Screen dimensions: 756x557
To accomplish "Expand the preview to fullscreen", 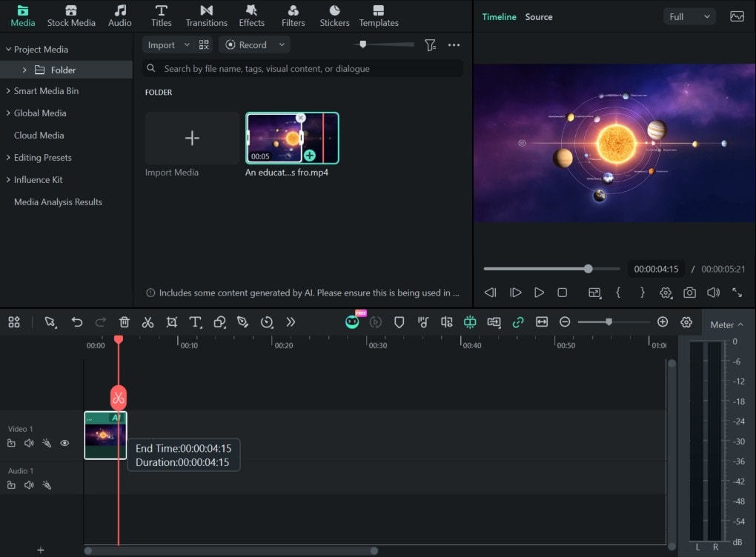I will click(737, 293).
